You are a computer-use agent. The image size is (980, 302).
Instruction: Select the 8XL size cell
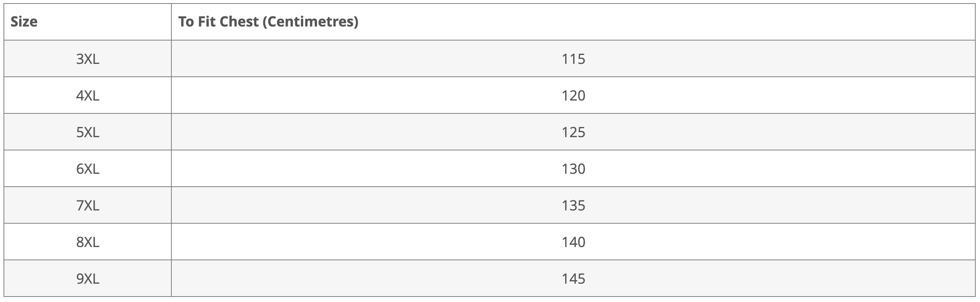click(88, 242)
